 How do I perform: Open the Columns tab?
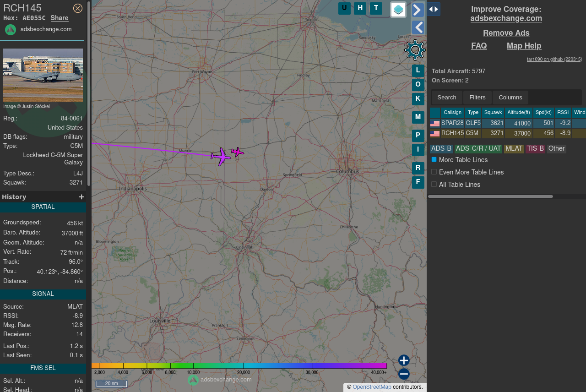[510, 98]
